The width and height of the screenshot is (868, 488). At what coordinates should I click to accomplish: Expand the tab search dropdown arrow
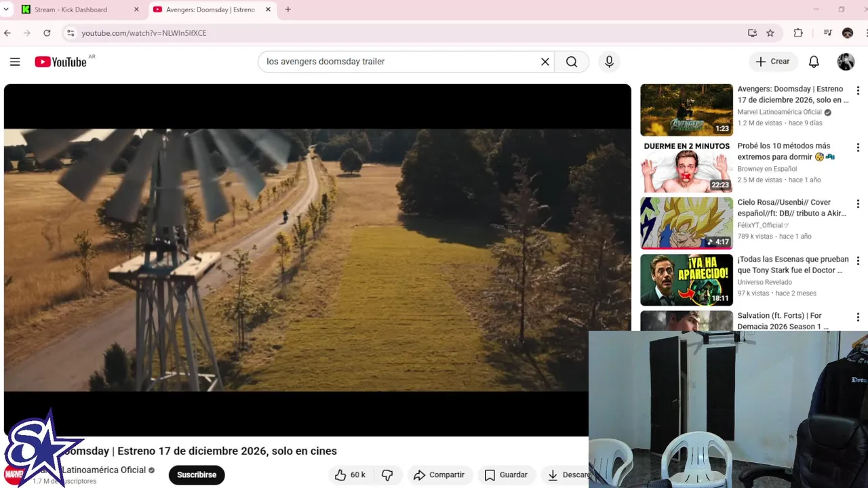coord(6,9)
